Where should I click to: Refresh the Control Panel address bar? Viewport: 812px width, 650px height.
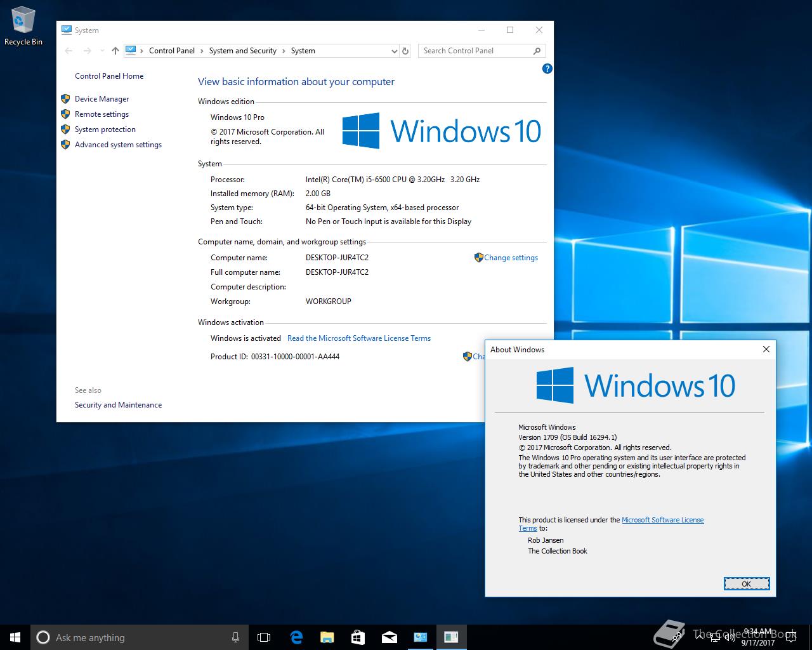pyautogui.click(x=405, y=51)
